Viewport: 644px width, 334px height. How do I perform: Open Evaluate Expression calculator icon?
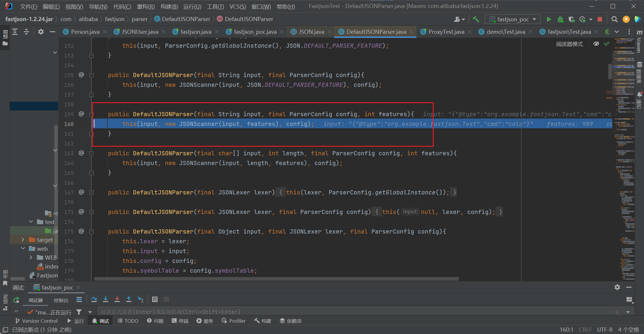point(155,300)
